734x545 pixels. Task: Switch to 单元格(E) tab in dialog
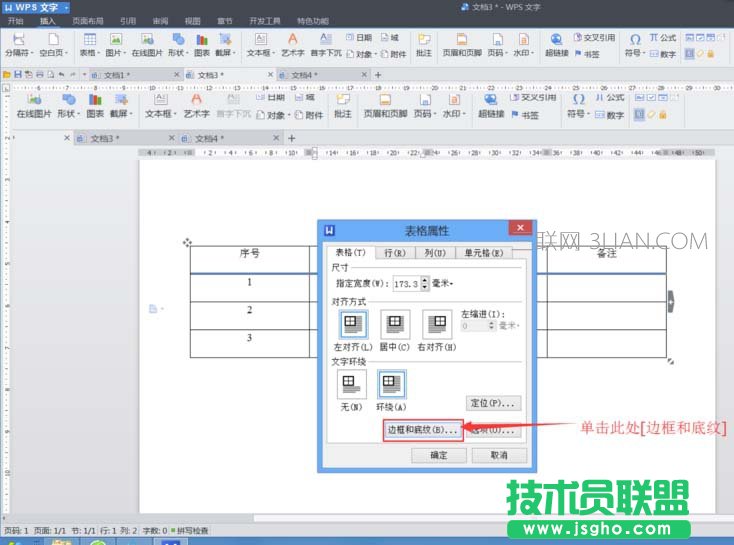484,253
